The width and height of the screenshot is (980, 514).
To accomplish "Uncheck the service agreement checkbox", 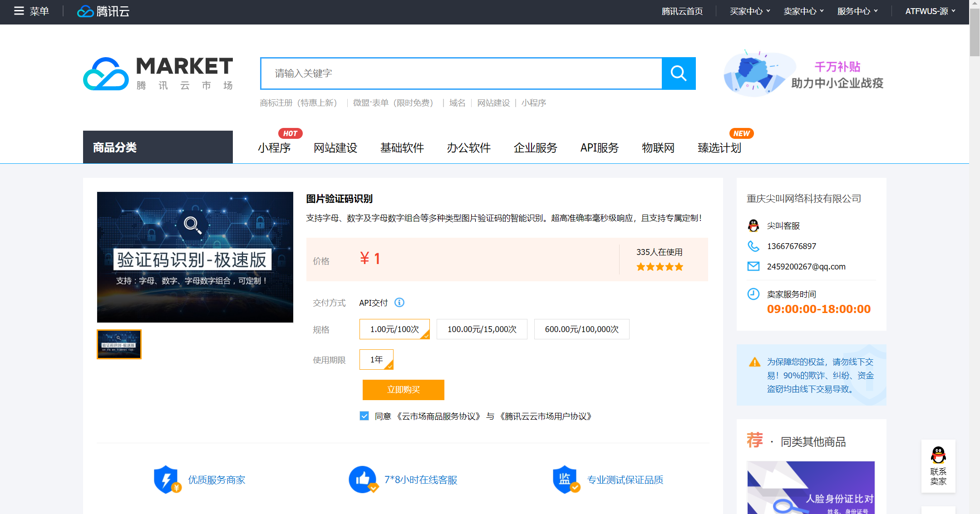I will pos(364,416).
